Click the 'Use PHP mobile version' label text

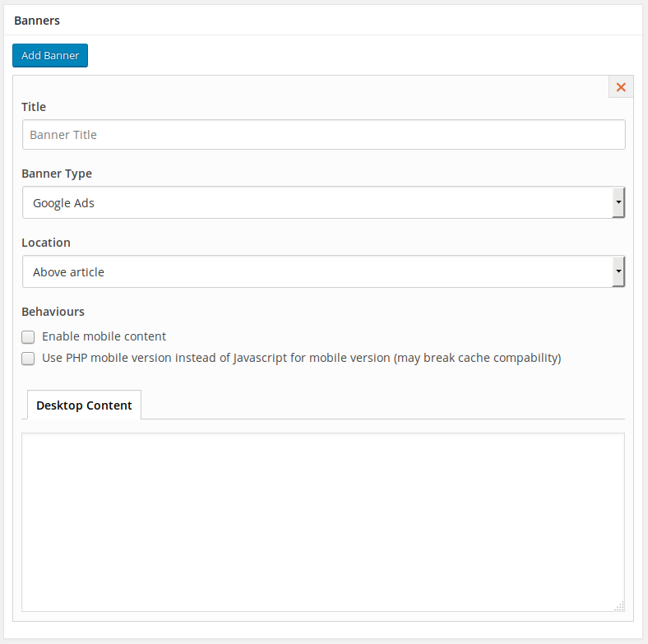point(302,358)
